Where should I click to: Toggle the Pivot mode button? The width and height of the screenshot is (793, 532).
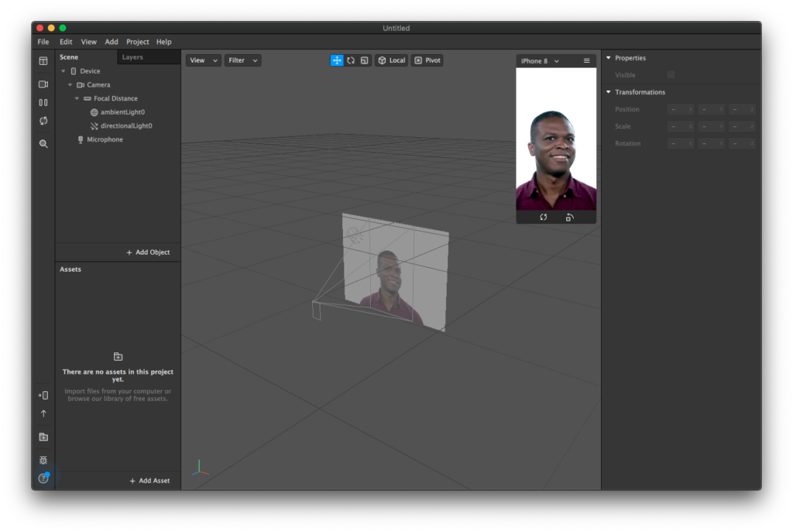(x=427, y=60)
